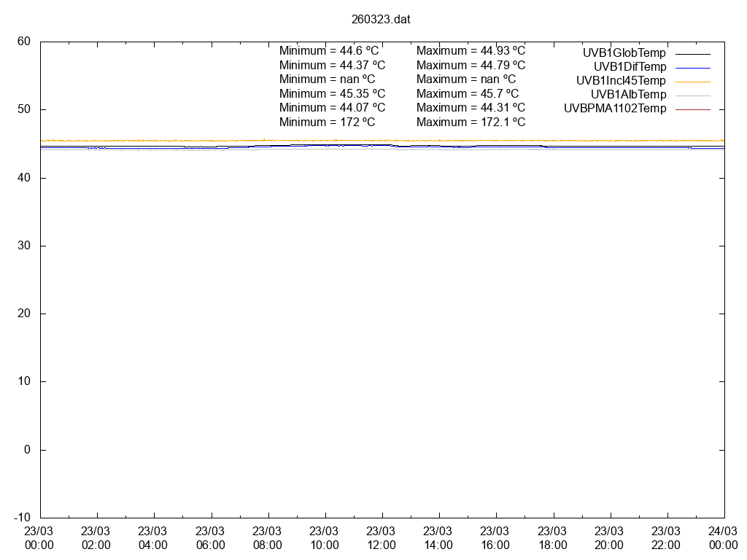The width and height of the screenshot is (747, 560).
Task: Click the 60 y-axis tick label
Action: [x=24, y=42]
